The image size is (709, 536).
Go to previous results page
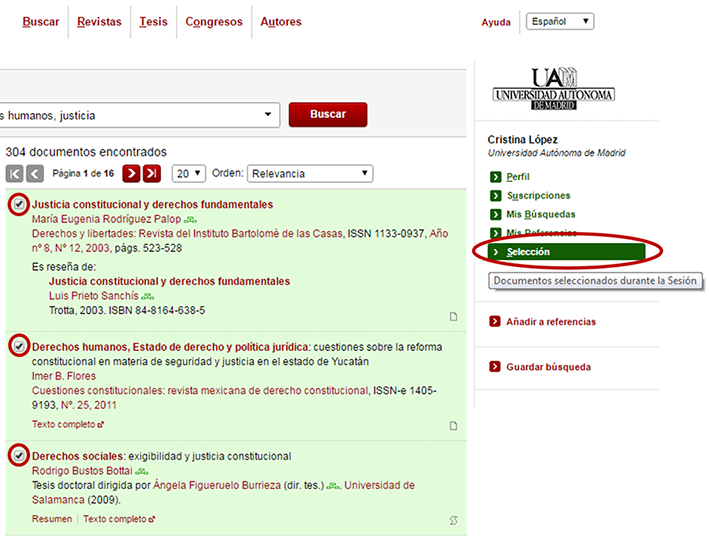(35, 174)
